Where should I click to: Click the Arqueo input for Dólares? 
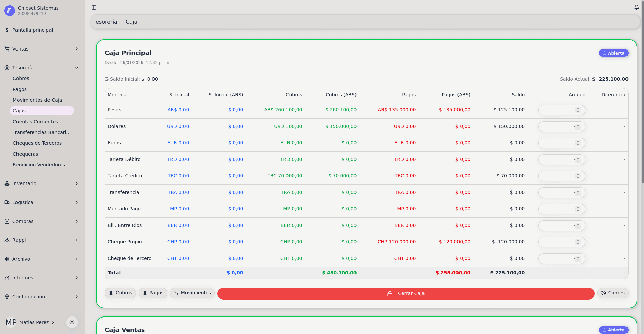561,126
